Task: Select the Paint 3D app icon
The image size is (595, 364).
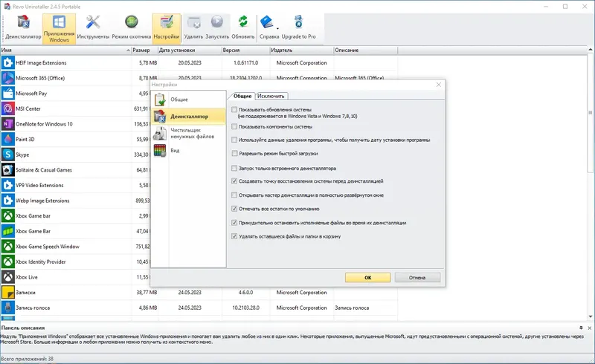Action: tap(8, 139)
